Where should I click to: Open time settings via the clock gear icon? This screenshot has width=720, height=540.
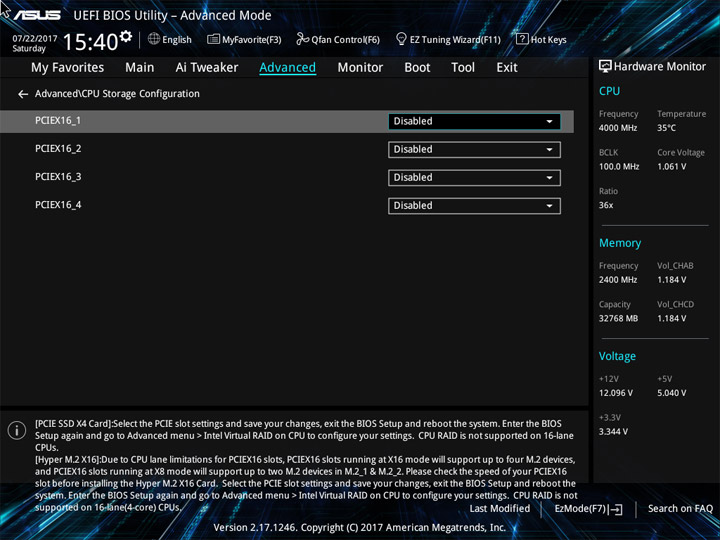click(125, 36)
